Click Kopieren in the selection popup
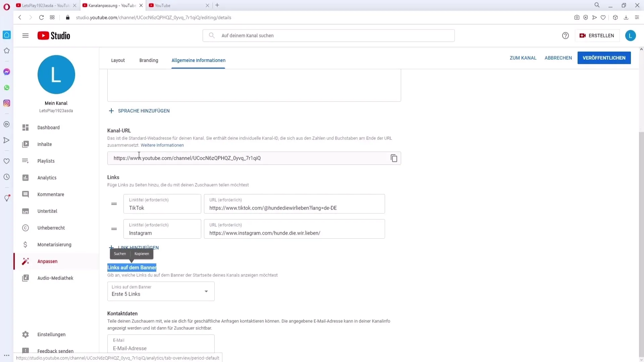Image resolution: width=644 pixels, height=362 pixels. [x=142, y=254]
